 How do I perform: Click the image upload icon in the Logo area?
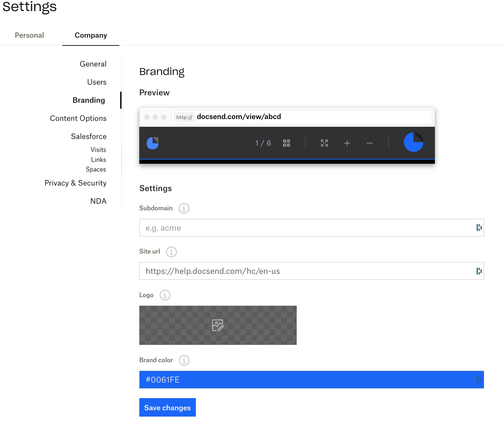pos(218,325)
